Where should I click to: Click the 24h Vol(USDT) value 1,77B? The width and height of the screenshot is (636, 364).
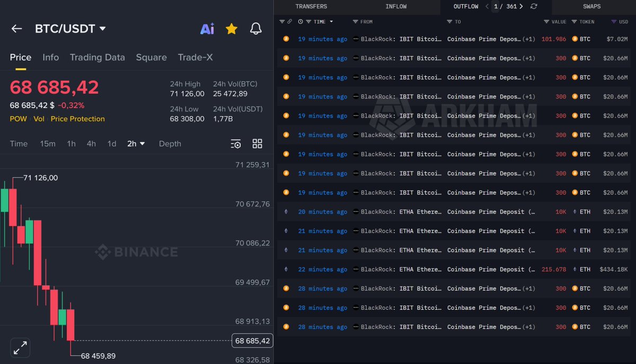tap(223, 119)
